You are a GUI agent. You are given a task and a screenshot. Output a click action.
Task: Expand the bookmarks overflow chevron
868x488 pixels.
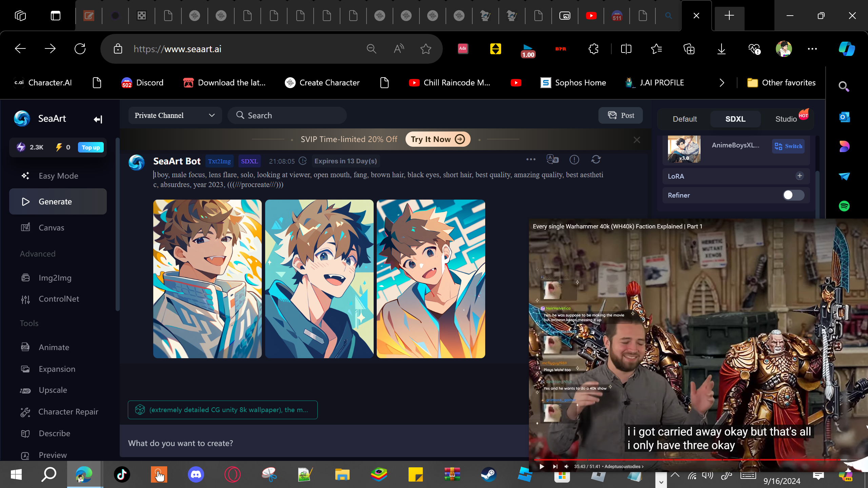(x=722, y=83)
